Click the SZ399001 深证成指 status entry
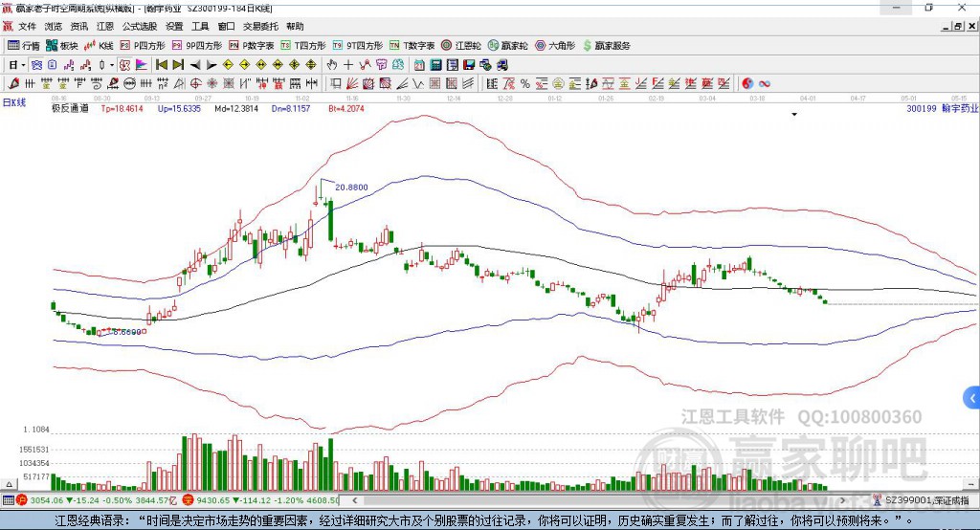The image size is (980, 530). coord(923,500)
